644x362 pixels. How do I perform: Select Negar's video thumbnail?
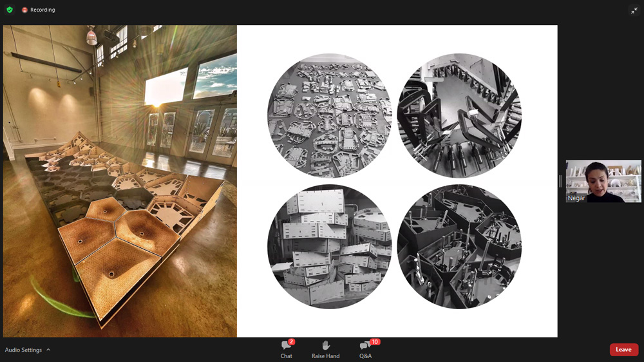603,181
